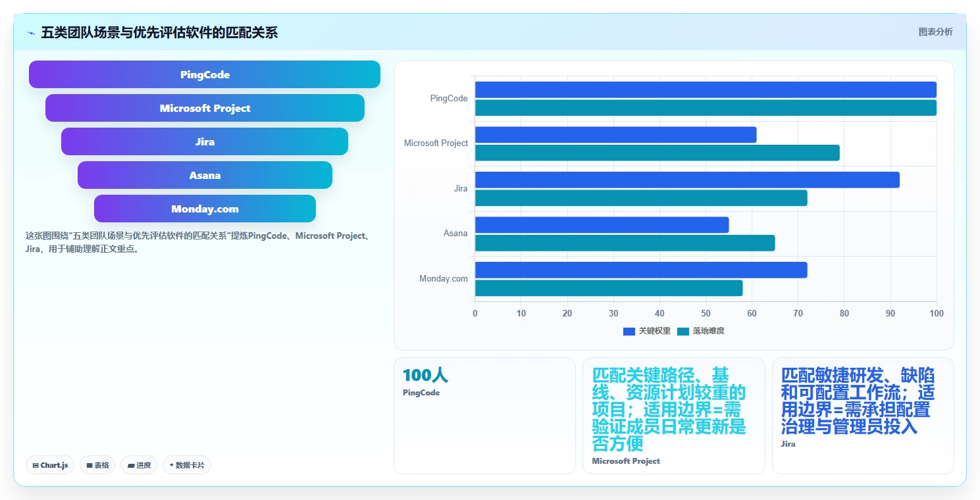Click the Chart.js tag chip

50,465
